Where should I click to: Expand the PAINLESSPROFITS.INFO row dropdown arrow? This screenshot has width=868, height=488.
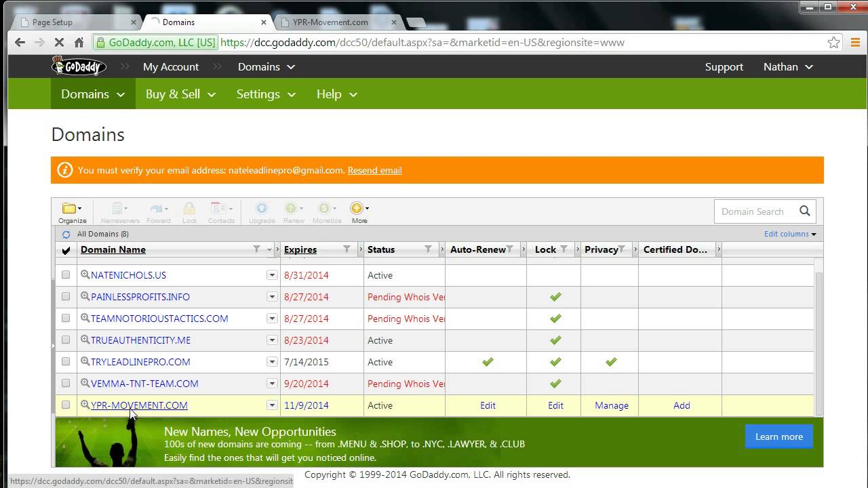272,297
